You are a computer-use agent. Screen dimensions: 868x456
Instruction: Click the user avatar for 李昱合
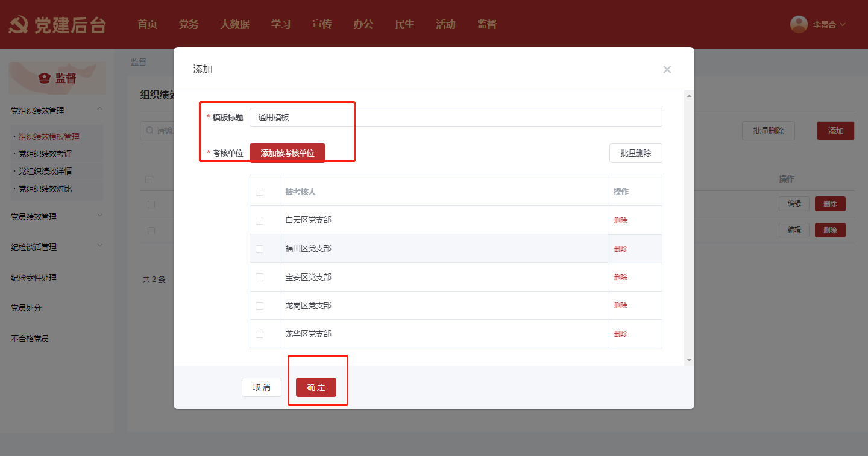coord(799,24)
